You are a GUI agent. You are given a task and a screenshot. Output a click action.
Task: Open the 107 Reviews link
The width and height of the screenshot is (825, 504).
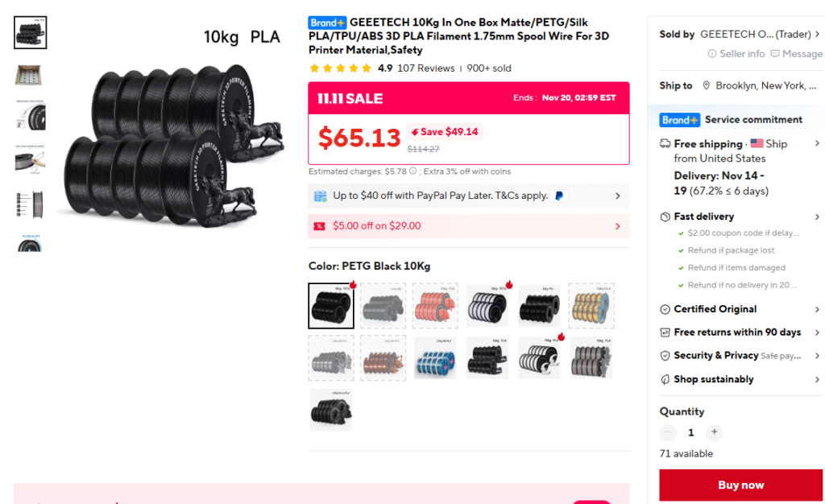pyautogui.click(x=425, y=68)
